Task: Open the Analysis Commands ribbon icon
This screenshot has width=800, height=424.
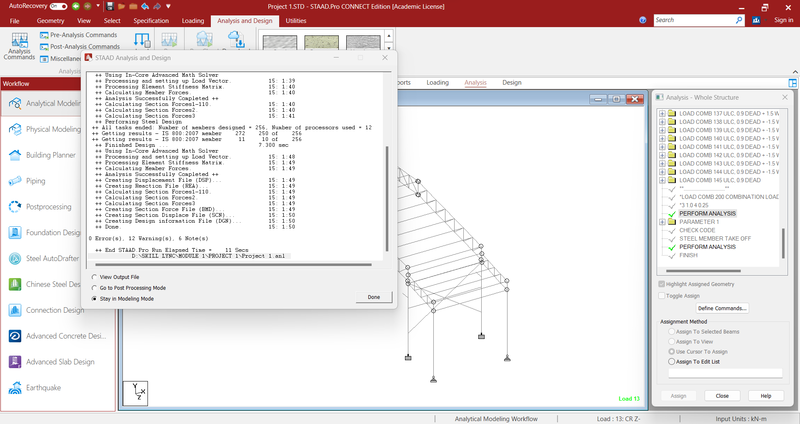Action: (x=19, y=46)
